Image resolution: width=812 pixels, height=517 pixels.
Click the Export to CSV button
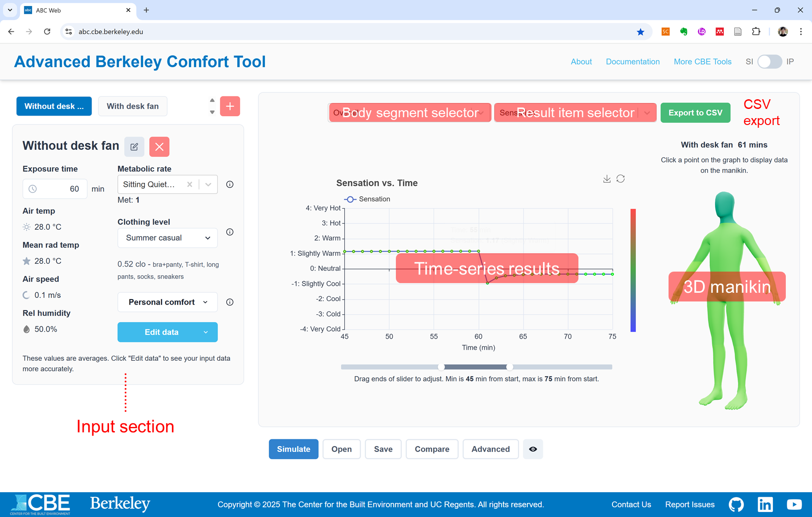tap(695, 113)
